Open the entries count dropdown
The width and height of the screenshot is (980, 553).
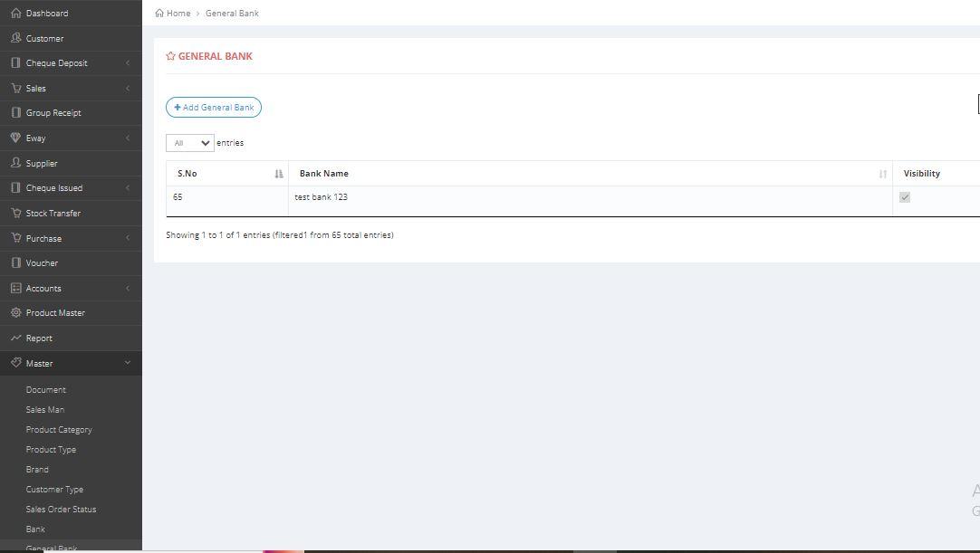(189, 143)
